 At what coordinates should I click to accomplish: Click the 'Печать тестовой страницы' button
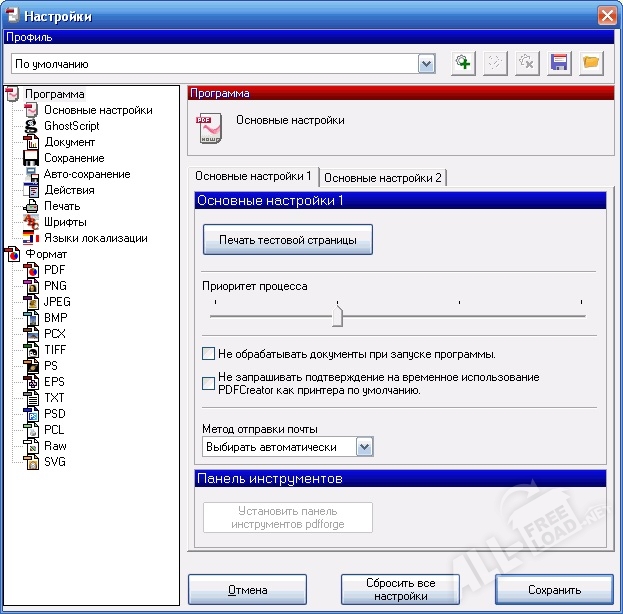tap(287, 240)
